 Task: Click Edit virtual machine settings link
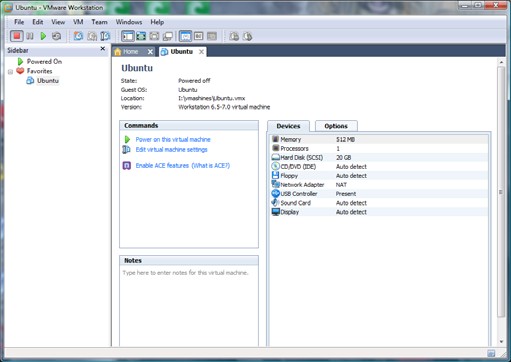pos(171,150)
